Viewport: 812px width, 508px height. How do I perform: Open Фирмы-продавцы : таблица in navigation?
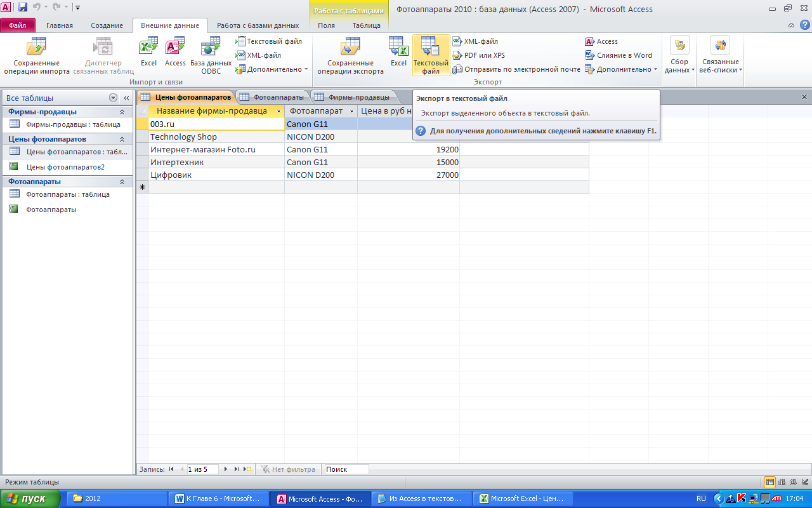coord(66,124)
